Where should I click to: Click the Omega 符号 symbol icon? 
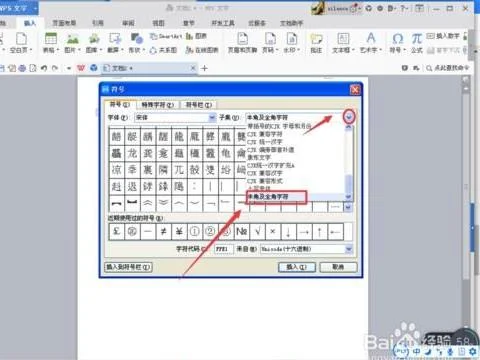398,39
